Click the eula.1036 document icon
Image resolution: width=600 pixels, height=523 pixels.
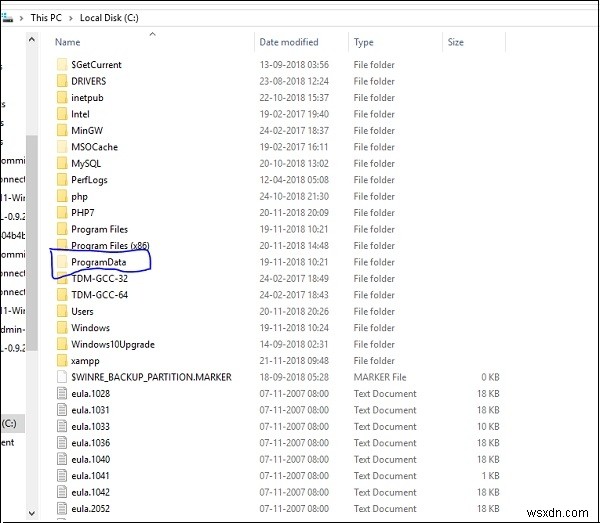click(62, 443)
